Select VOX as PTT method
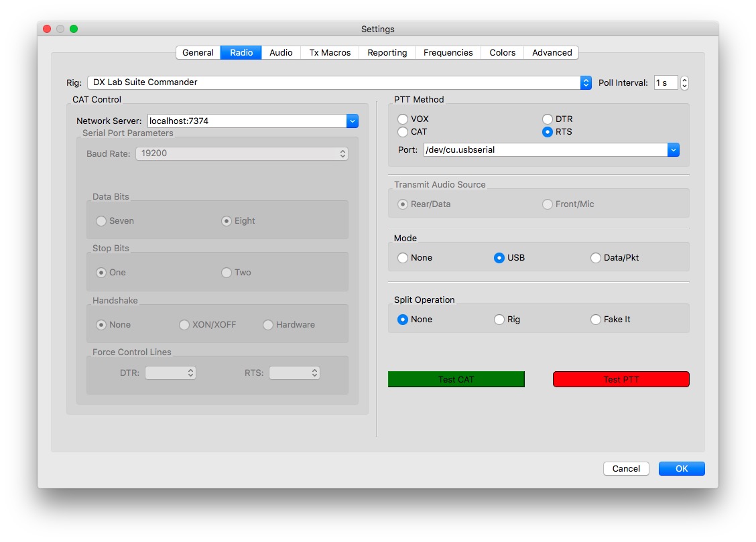Screen dimensions: 756x542 tap(403, 119)
